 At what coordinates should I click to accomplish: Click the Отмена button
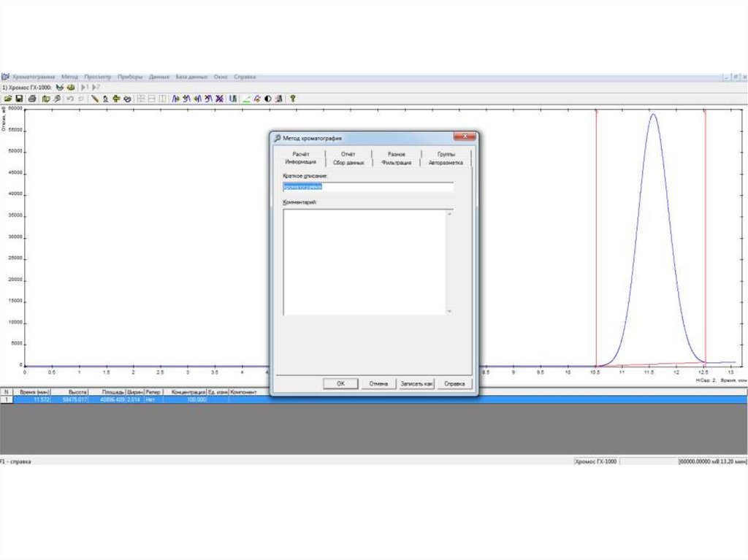pos(378,383)
